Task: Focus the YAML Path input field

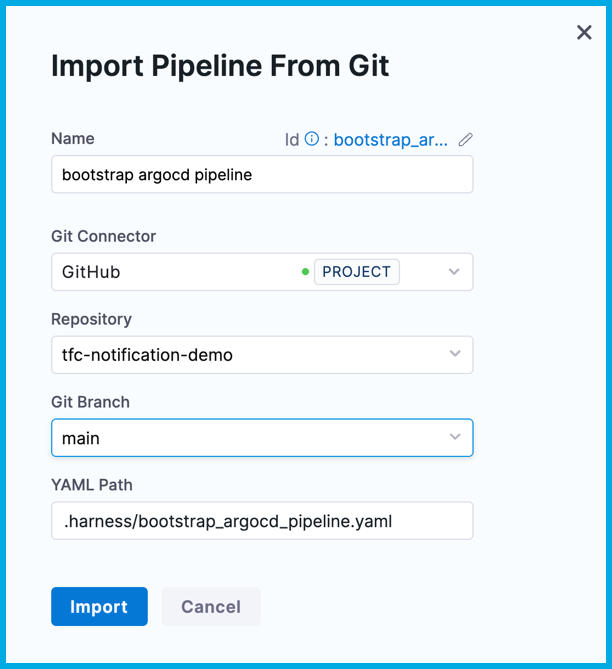Action: 262,521
